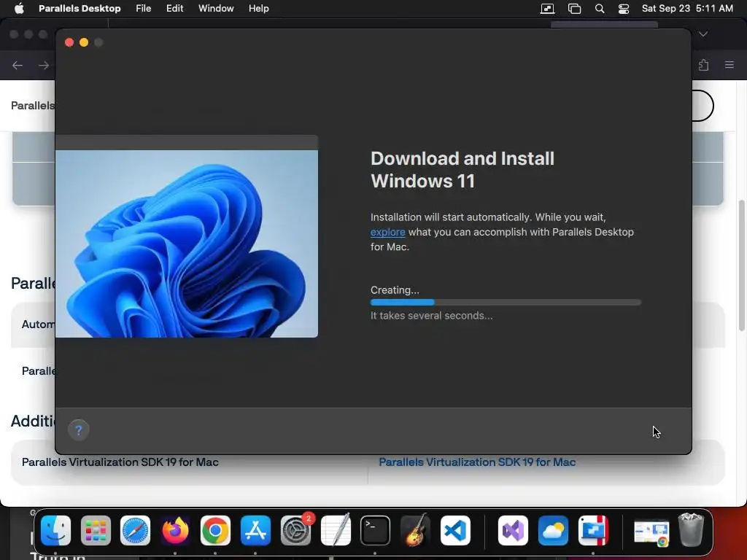
Task: Click the date and time clock
Action: pos(687,9)
